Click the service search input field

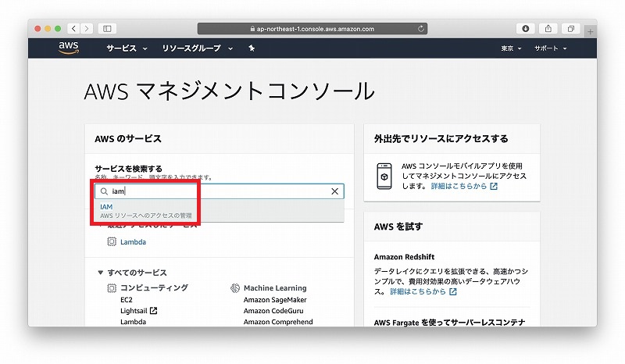click(220, 191)
